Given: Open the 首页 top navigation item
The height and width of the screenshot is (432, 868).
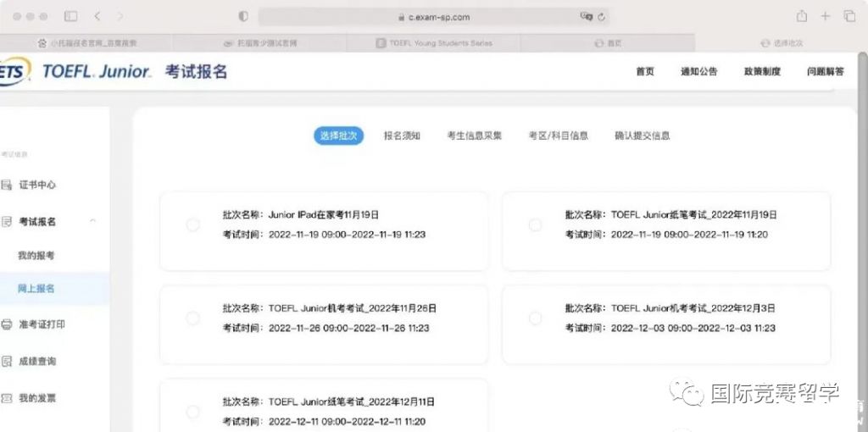Looking at the screenshot, I should (645, 71).
